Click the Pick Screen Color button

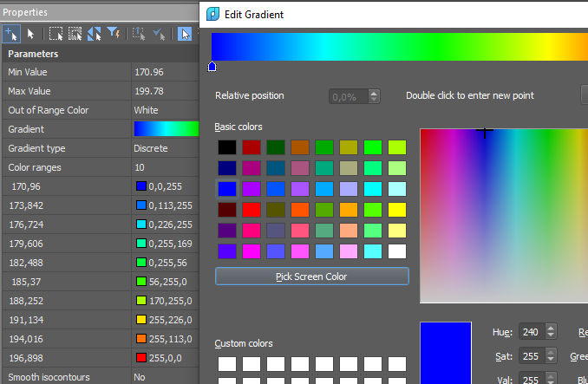tap(311, 277)
